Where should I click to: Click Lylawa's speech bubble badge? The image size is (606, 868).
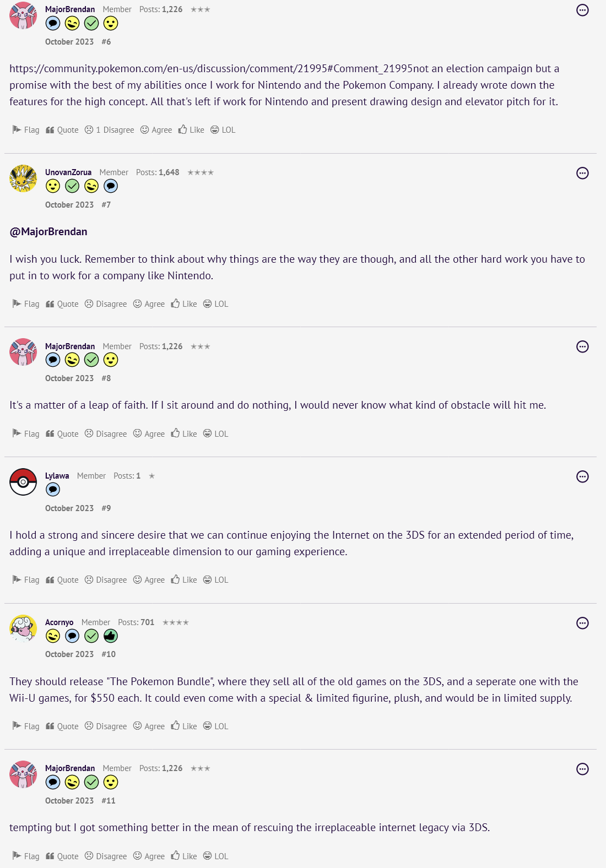pos(53,490)
